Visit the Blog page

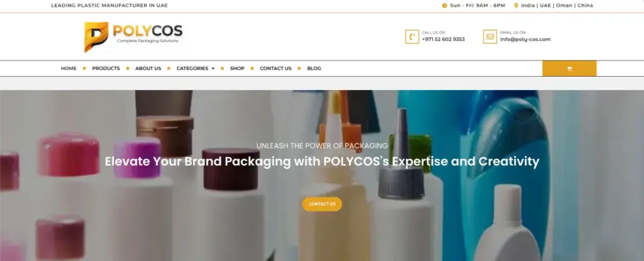pyautogui.click(x=314, y=69)
